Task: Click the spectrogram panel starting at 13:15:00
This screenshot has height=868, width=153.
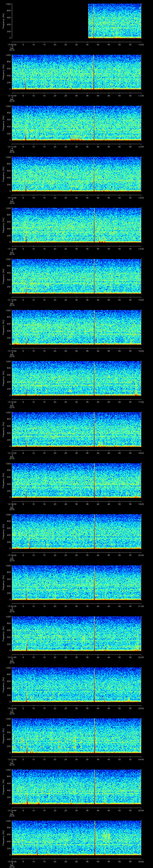Action: [76, 327]
